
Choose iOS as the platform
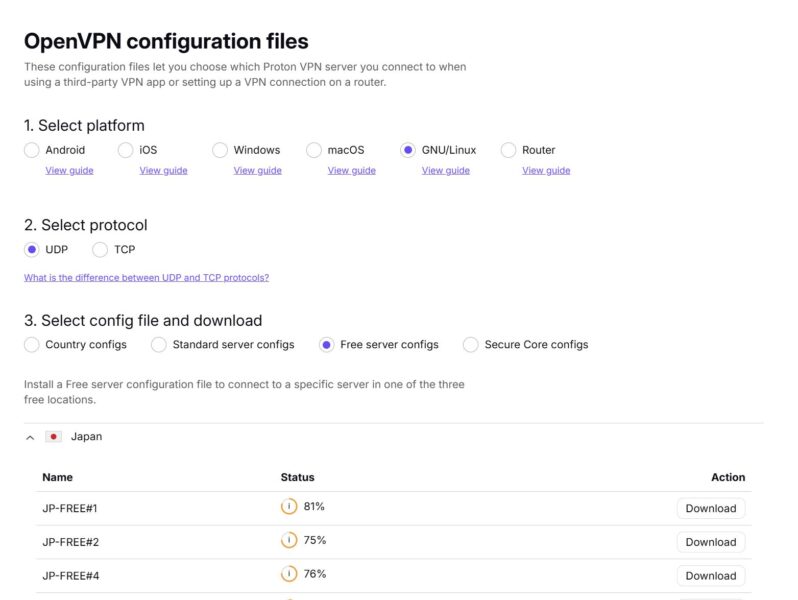[126, 150]
